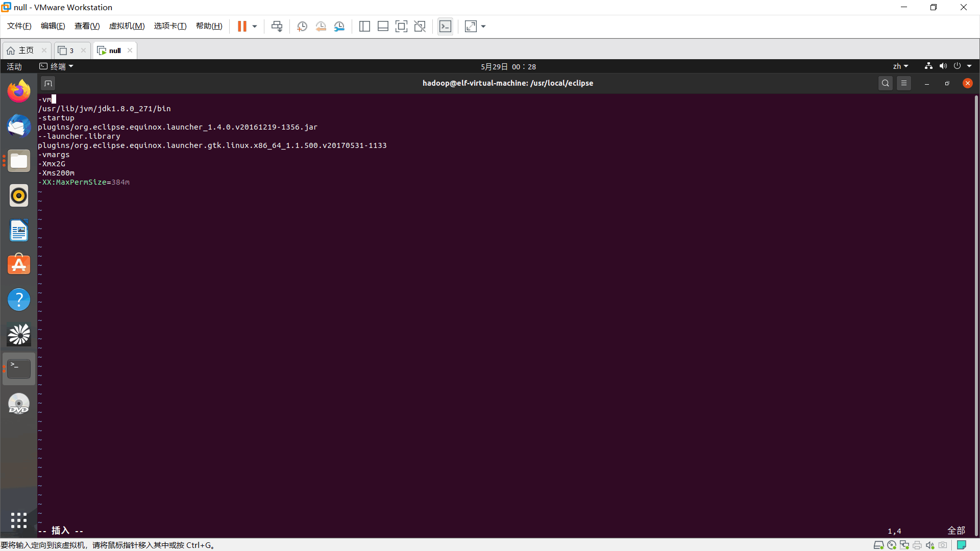Toggle the thumbnail bar view icon

tap(383, 27)
